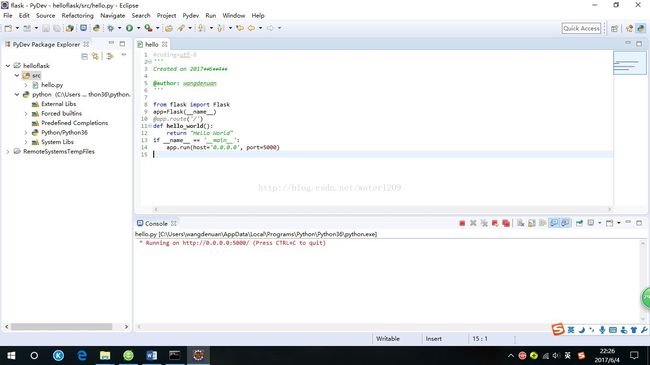Expand the System Libs node
650x365 pixels.
pos(26,142)
